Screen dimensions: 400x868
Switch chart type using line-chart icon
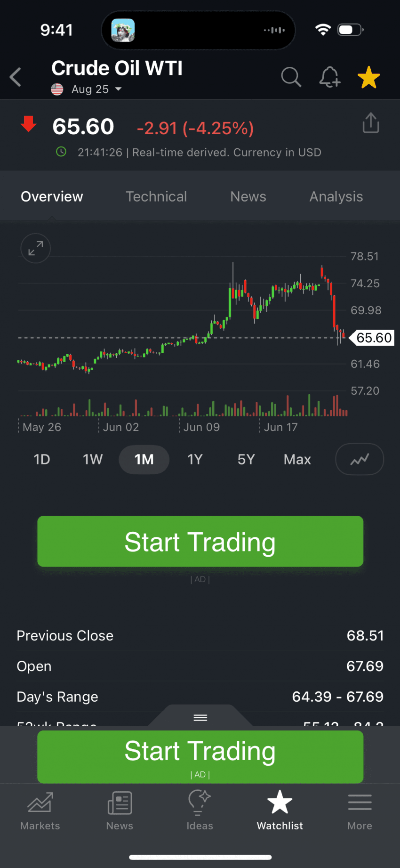[360, 459]
